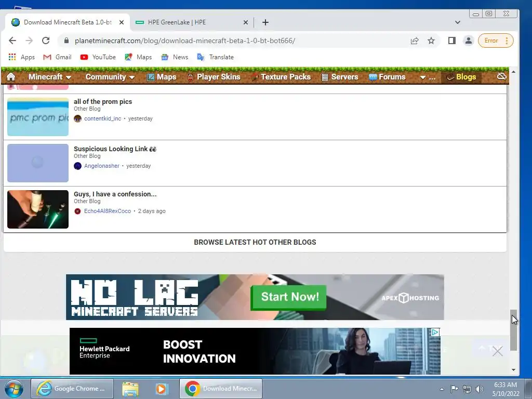Open the Chrome three-dot menu
This screenshot has width=532, height=399.
507,41
